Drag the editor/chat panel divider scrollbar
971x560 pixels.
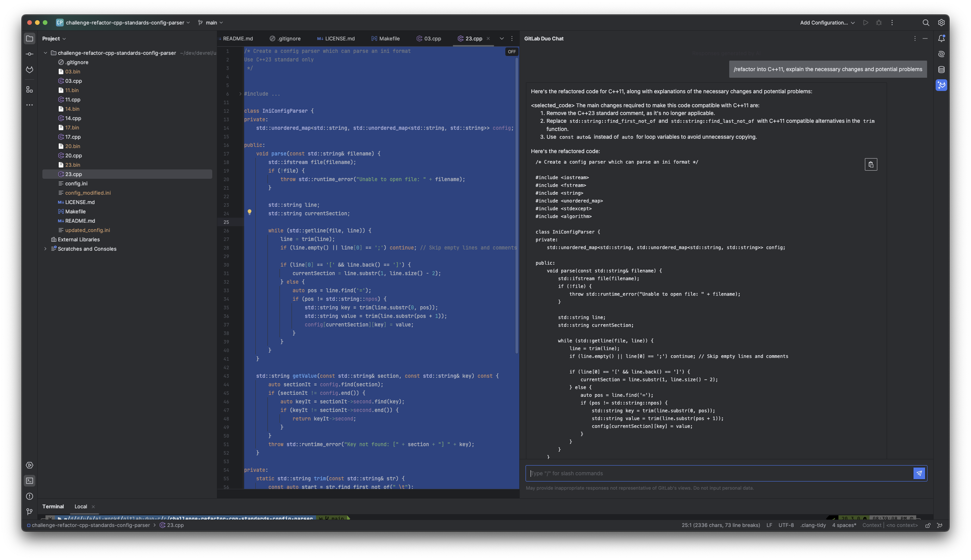pos(522,267)
